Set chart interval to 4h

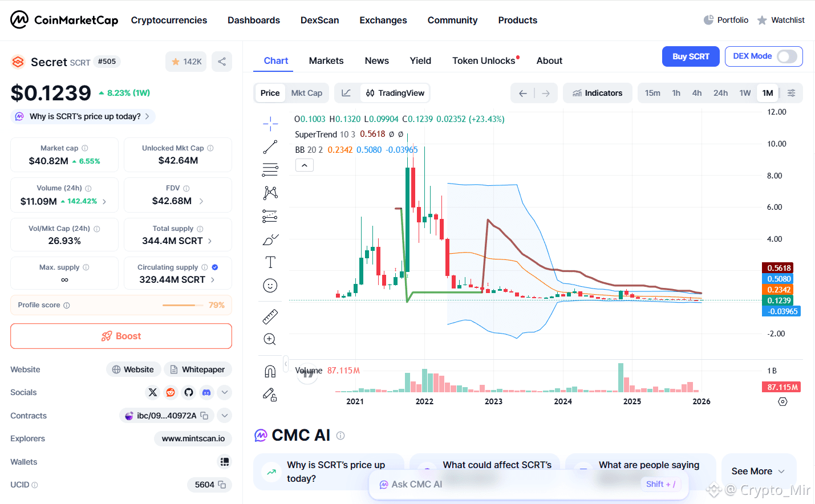point(697,93)
